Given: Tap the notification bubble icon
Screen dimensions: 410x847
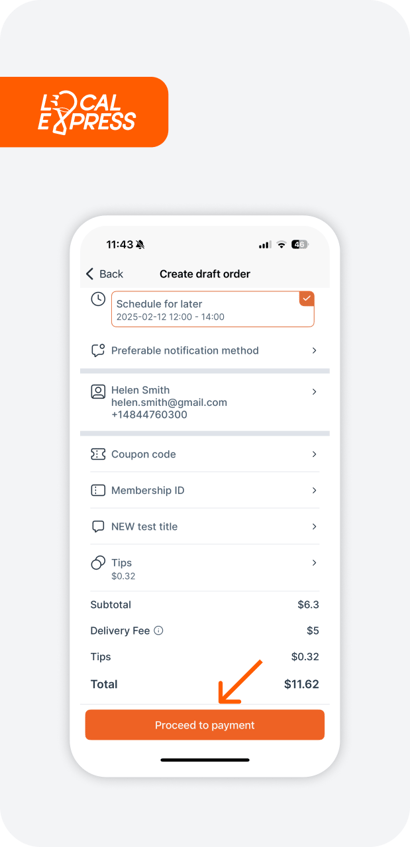Looking at the screenshot, I should tap(97, 351).
